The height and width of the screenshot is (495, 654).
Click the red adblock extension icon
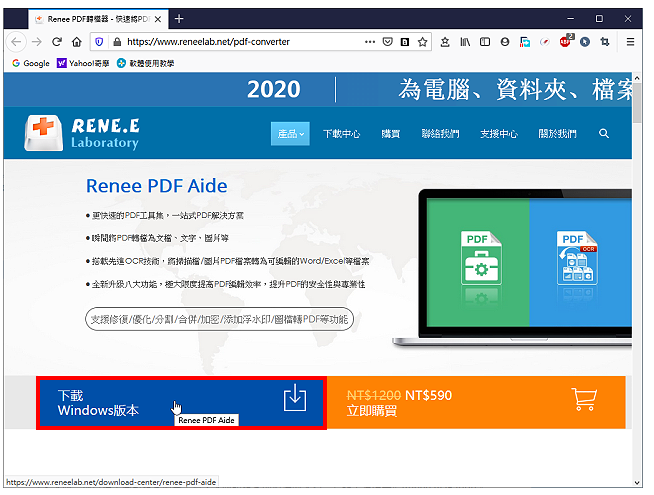[x=566, y=41]
